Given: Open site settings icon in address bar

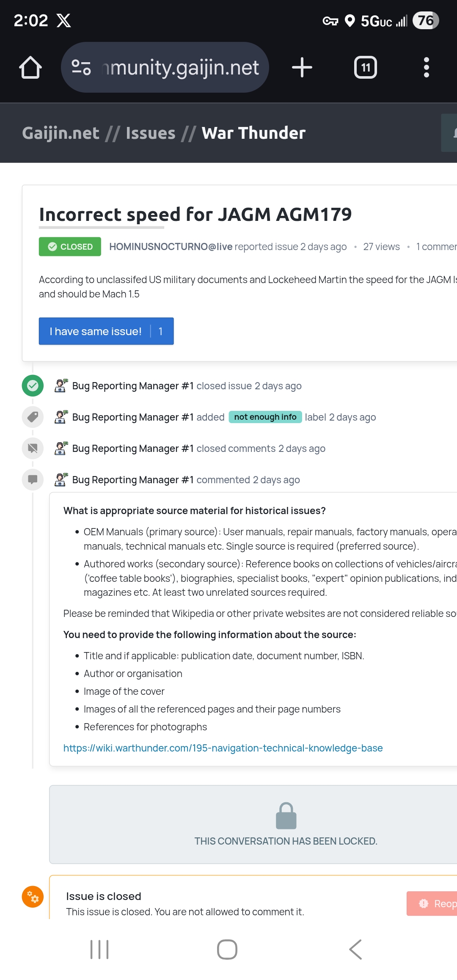Looking at the screenshot, I should [81, 68].
